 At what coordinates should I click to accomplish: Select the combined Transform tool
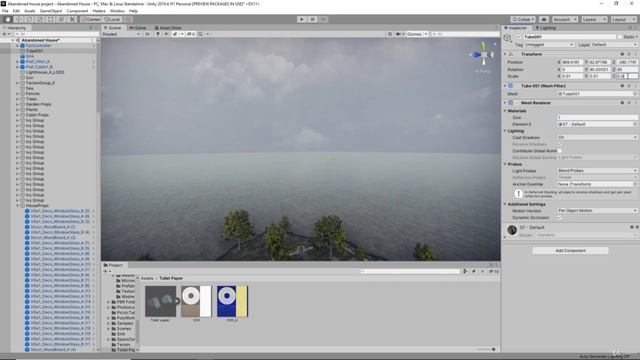click(62, 19)
